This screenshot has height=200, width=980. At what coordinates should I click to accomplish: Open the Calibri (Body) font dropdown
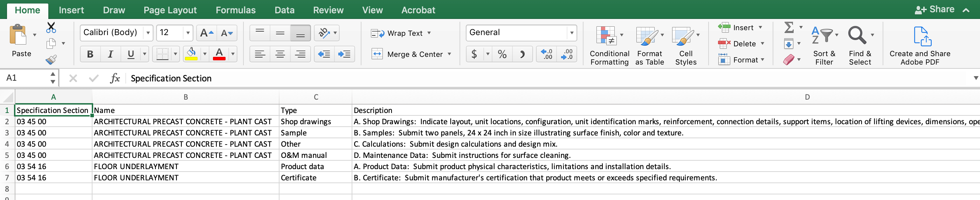click(148, 33)
